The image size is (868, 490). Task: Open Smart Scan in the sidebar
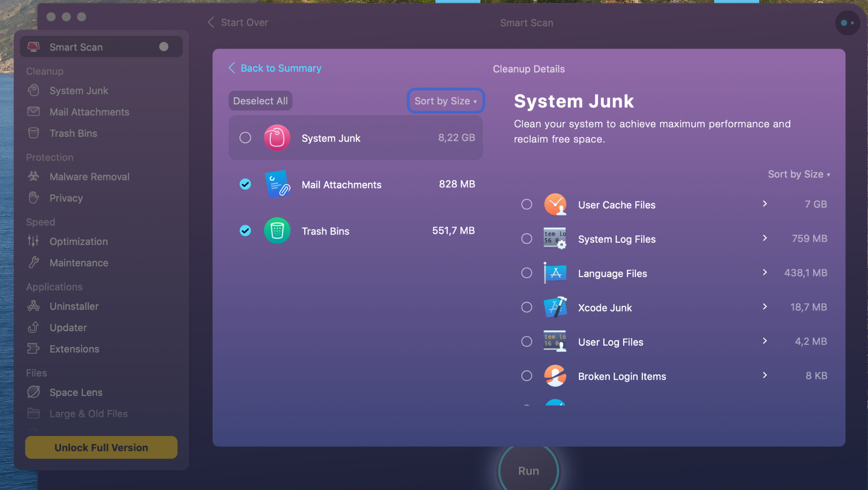point(101,47)
